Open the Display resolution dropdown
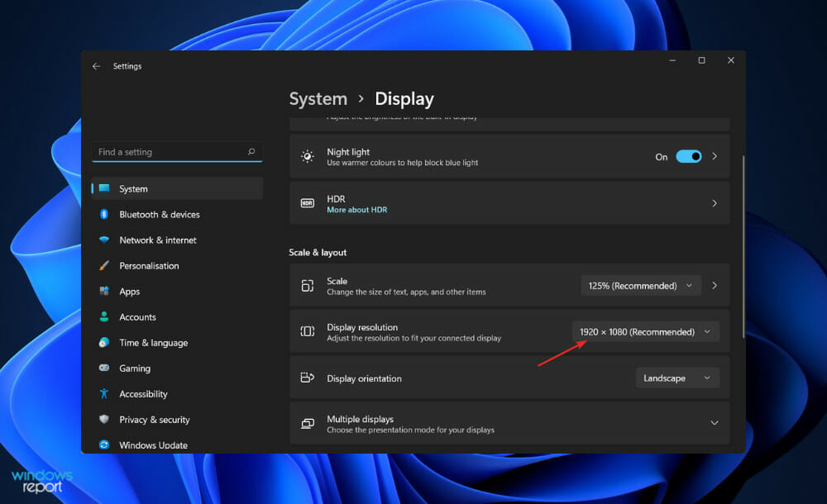 tap(645, 332)
